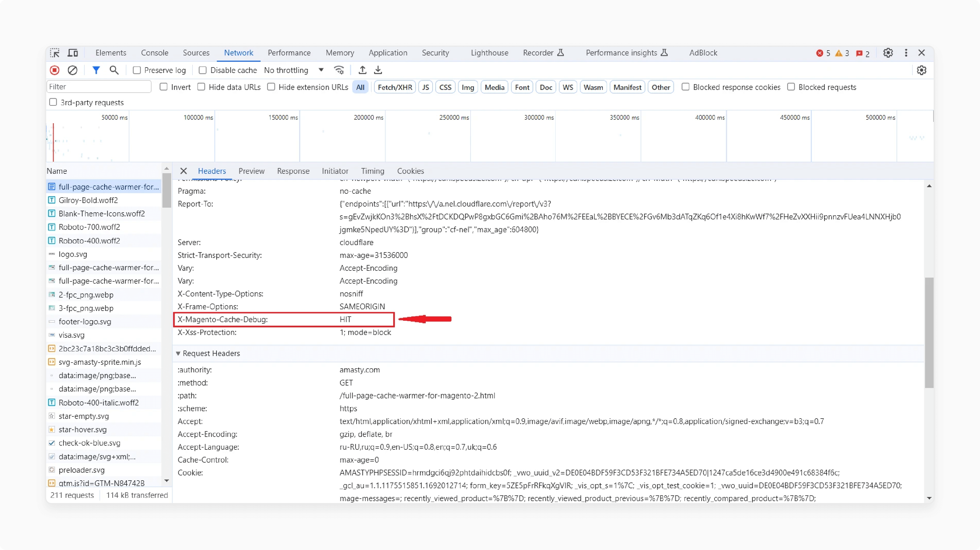Click the Filter text input
The height and width of the screenshot is (550, 980).
point(99,87)
